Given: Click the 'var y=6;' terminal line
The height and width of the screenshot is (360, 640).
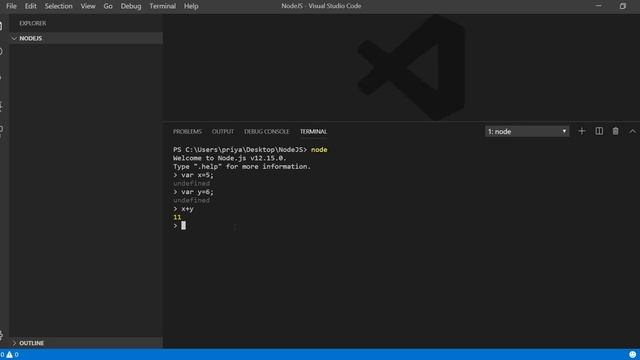Looking at the screenshot, I should coord(193,192).
